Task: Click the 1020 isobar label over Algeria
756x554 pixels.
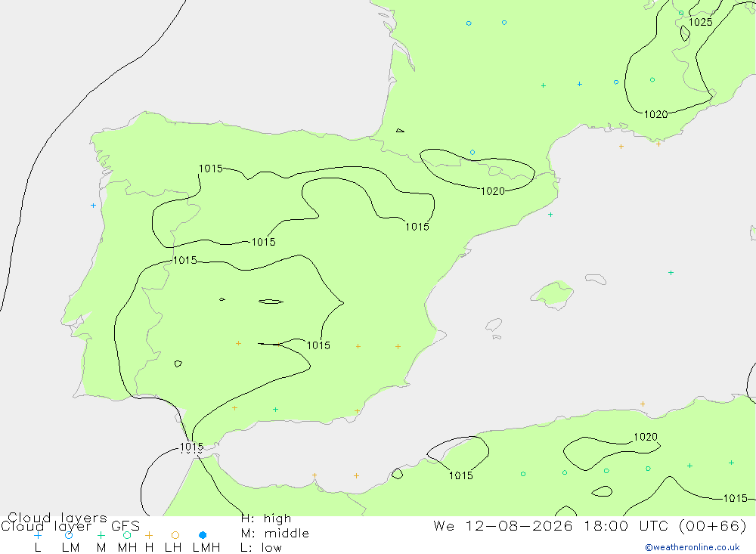Action: (x=645, y=437)
